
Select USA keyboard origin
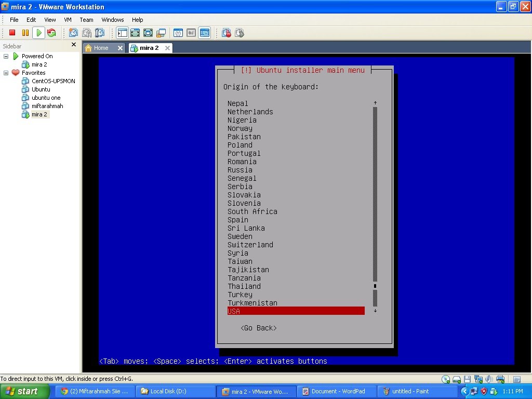point(296,311)
